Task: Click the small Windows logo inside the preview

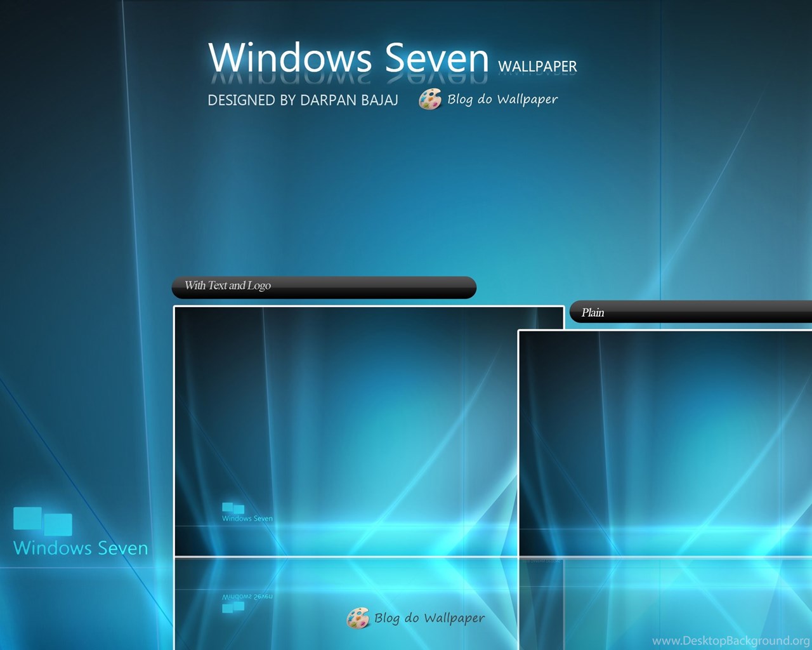Action: click(x=233, y=508)
